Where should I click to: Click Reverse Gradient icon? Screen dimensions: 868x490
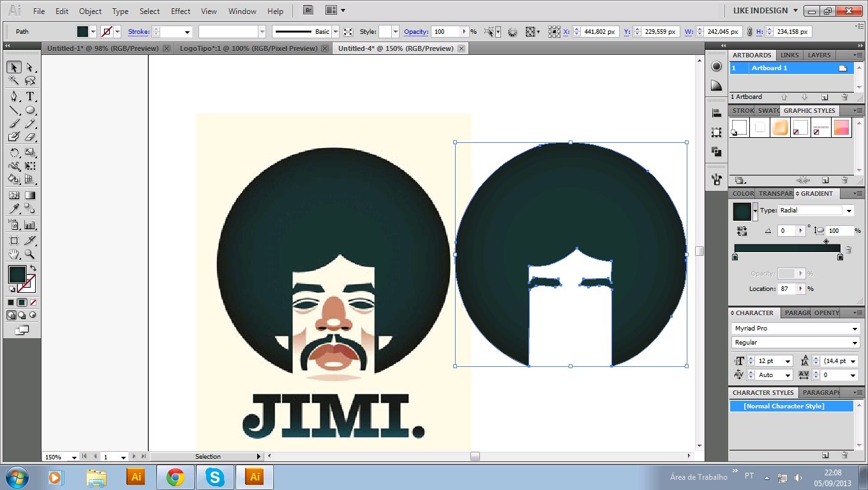(742, 230)
